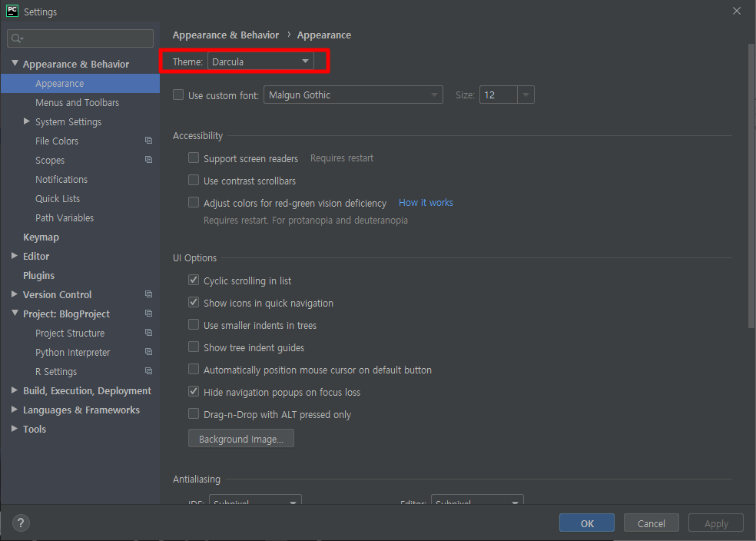Uncheck Cyclic scrolling in list
This screenshot has height=541, width=756.
pos(194,280)
